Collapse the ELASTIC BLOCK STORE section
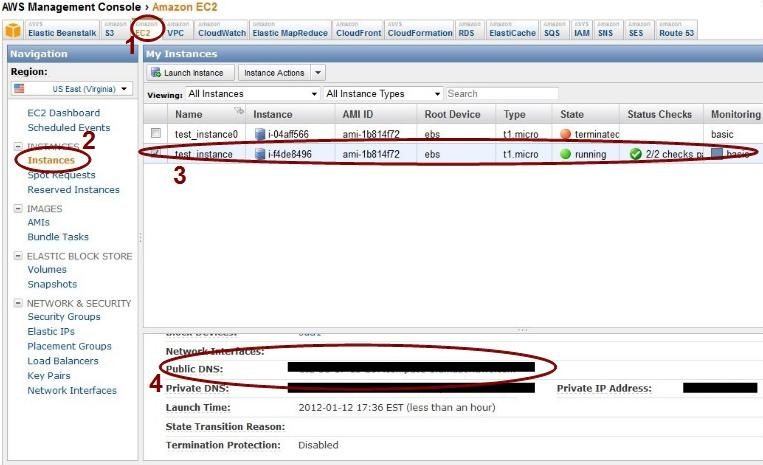The image size is (763, 465). (18, 255)
